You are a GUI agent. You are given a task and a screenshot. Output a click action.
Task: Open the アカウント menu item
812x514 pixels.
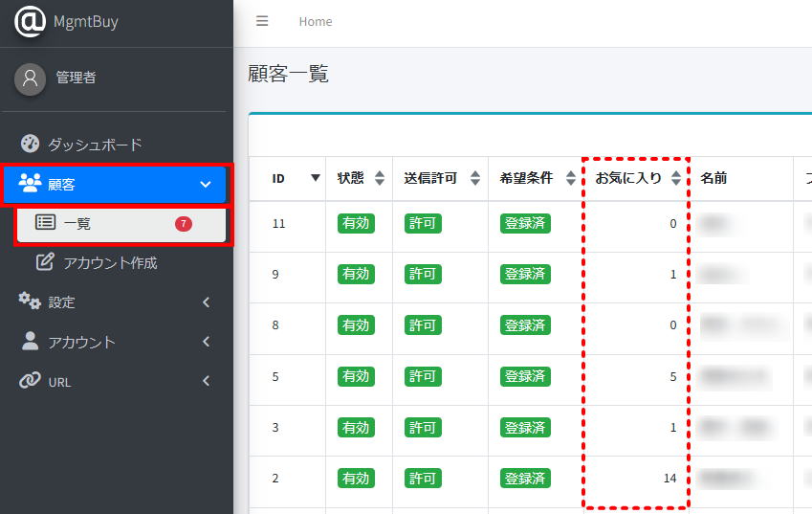coord(114,342)
